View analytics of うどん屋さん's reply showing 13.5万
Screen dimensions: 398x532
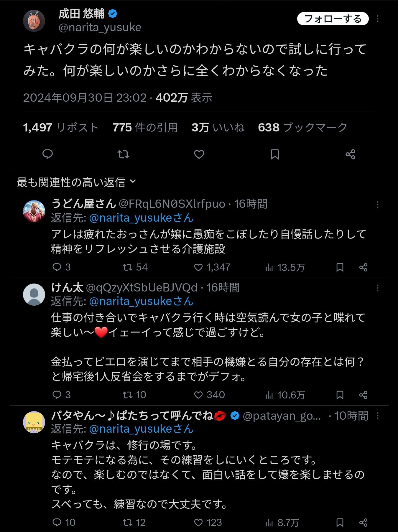[285, 267]
